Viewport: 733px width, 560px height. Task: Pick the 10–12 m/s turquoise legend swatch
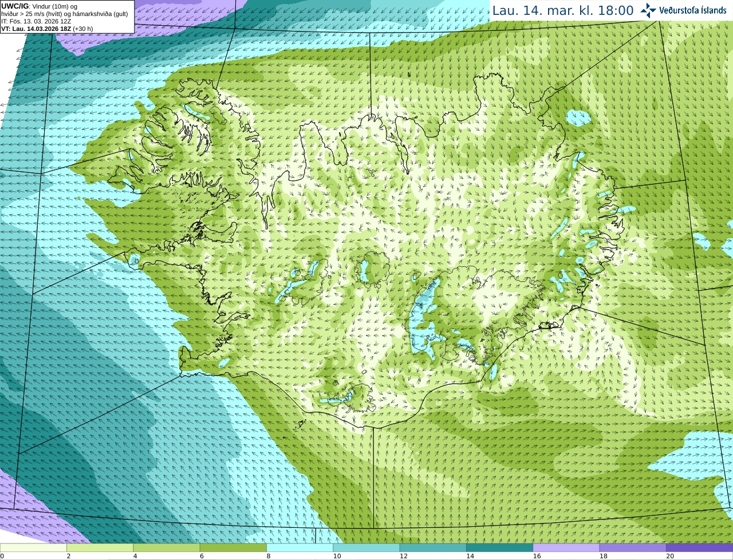366,547
